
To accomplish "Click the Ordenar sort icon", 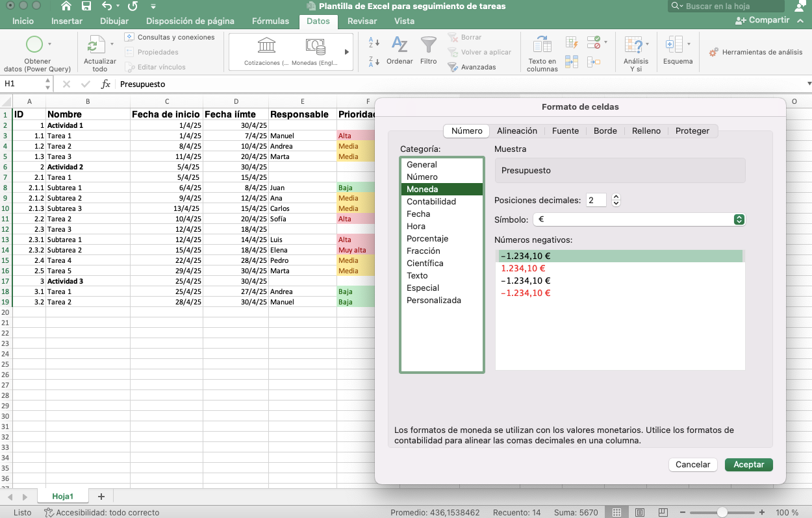I will [x=400, y=45].
